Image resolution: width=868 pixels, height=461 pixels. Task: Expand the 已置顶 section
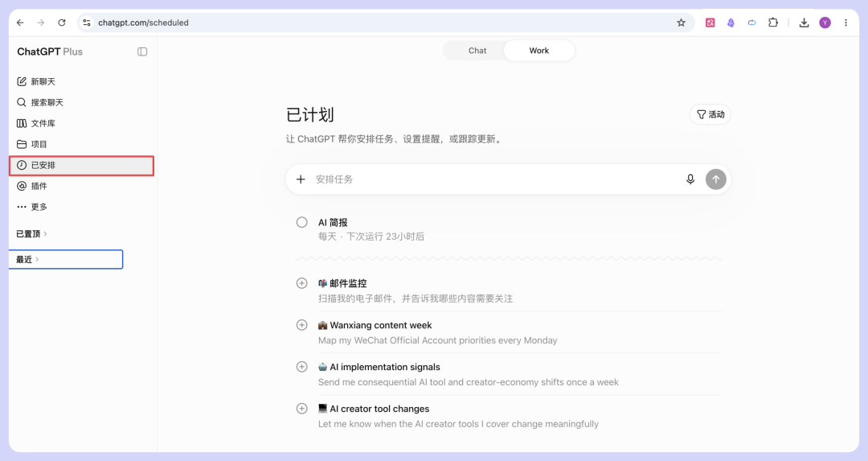[31, 234]
